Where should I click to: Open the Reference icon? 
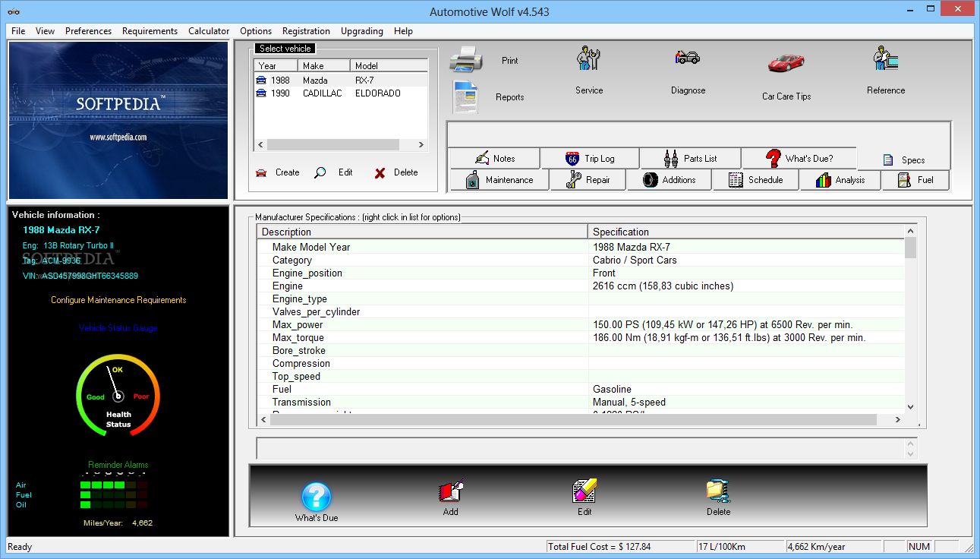click(x=886, y=59)
